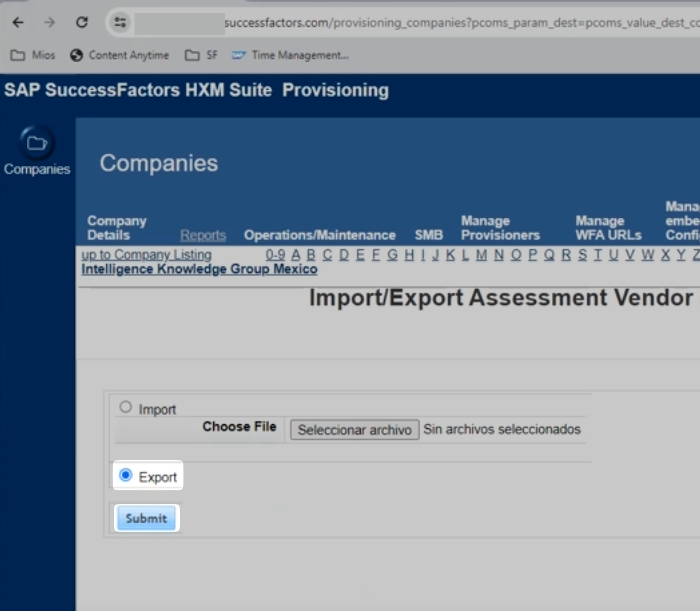Click the 'up to Company Listing' link
The image size is (700, 611).
point(147,255)
